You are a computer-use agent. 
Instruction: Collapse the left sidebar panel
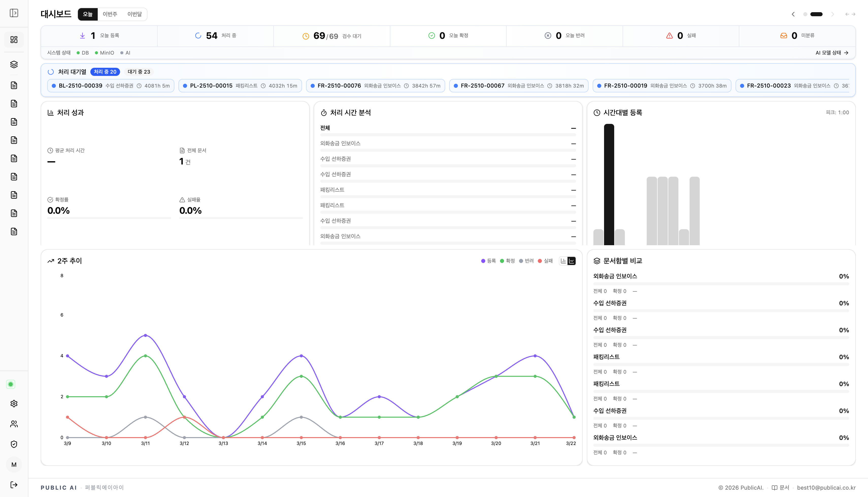[x=14, y=13]
